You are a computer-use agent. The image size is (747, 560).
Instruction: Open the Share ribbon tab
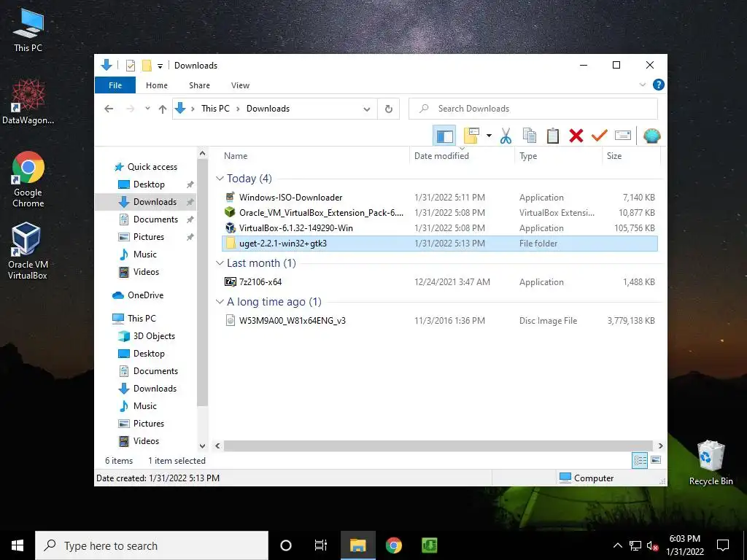coord(199,85)
